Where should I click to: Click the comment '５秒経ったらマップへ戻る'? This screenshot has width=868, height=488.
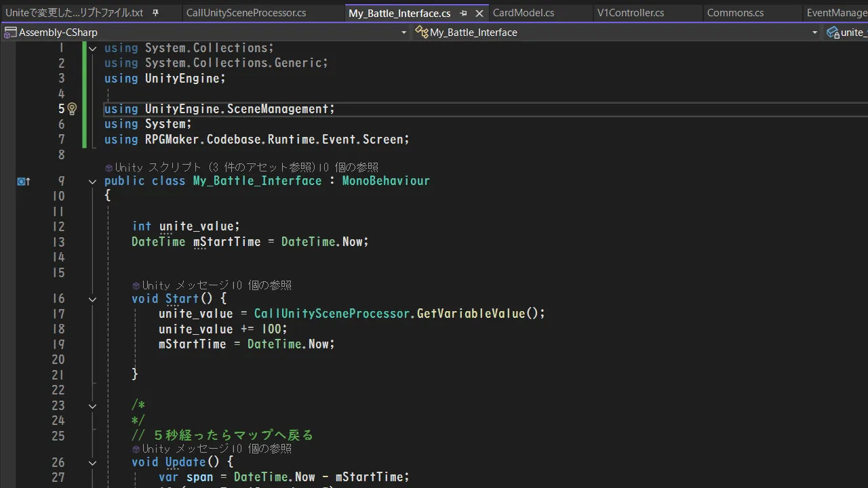(x=233, y=435)
